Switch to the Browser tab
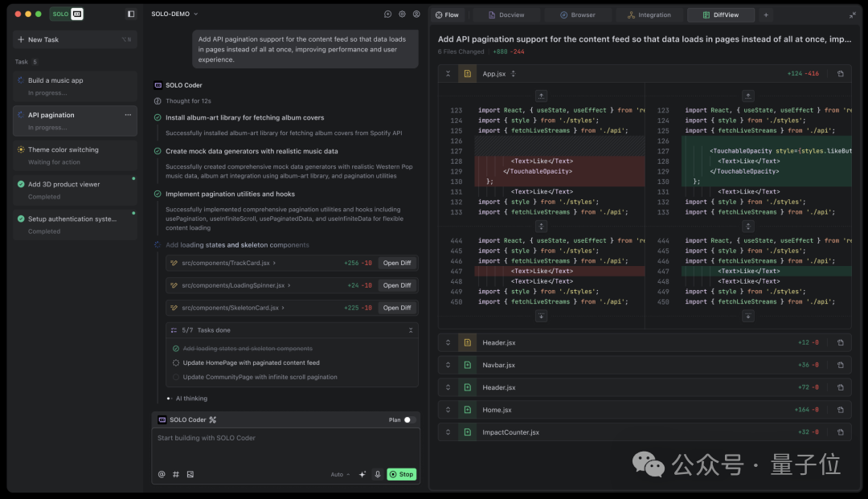This screenshot has height=499, width=868. pyautogui.click(x=578, y=15)
